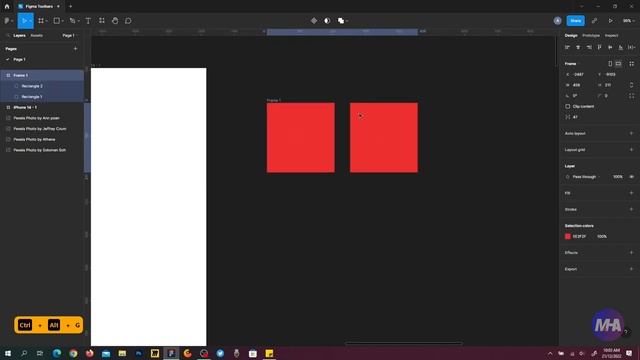Switch to the Design tab
Image resolution: width=640 pixels, height=360 pixels.
(571, 36)
